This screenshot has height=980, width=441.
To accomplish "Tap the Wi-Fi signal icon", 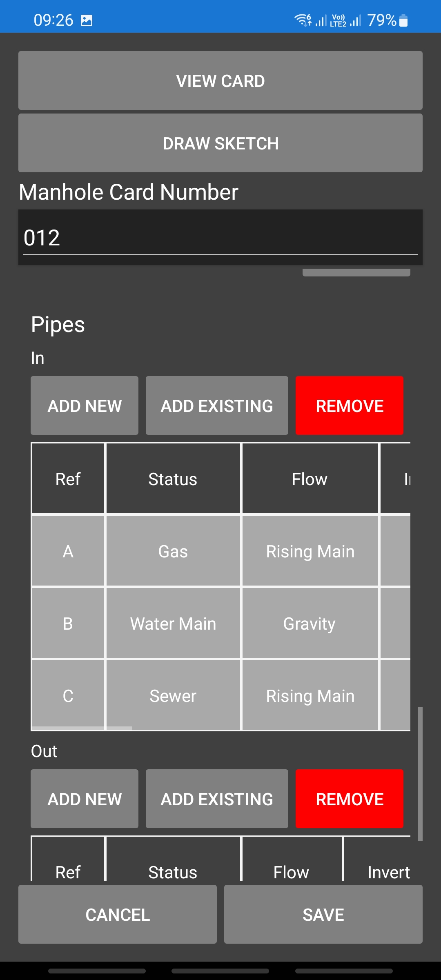I will pos(303,20).
